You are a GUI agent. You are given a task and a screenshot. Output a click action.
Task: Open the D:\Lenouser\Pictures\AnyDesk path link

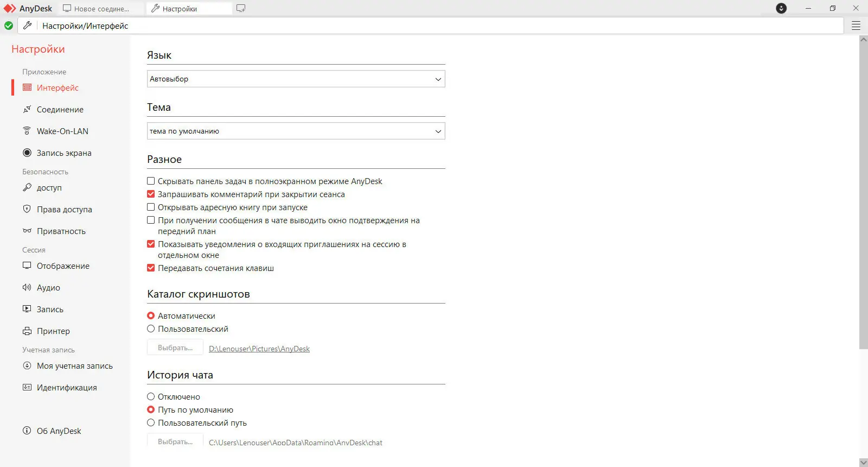click(259, 349)
